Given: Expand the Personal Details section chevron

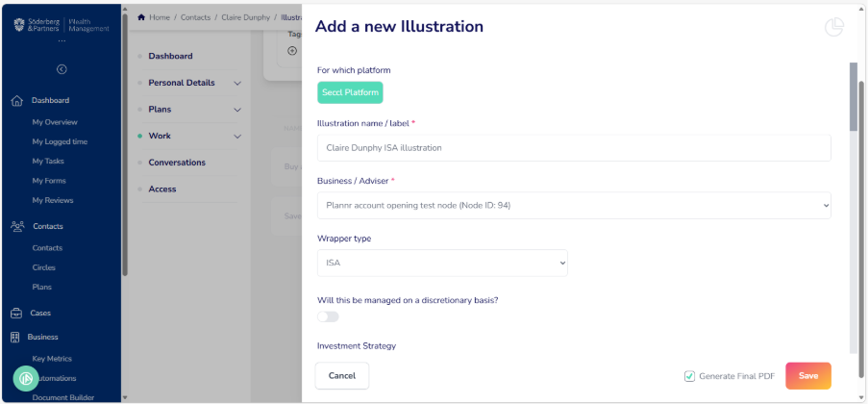Looking at the screenshot, I should [237, 83].
